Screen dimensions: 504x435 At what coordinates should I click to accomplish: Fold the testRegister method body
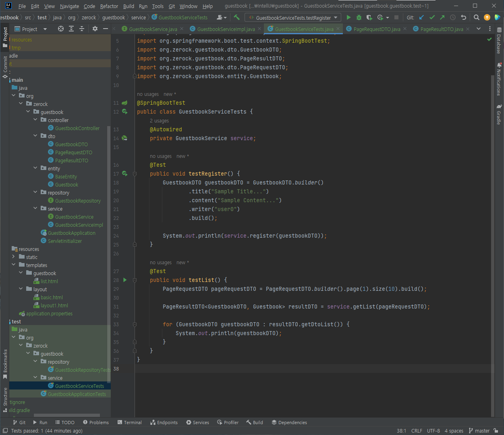point(135,174)
